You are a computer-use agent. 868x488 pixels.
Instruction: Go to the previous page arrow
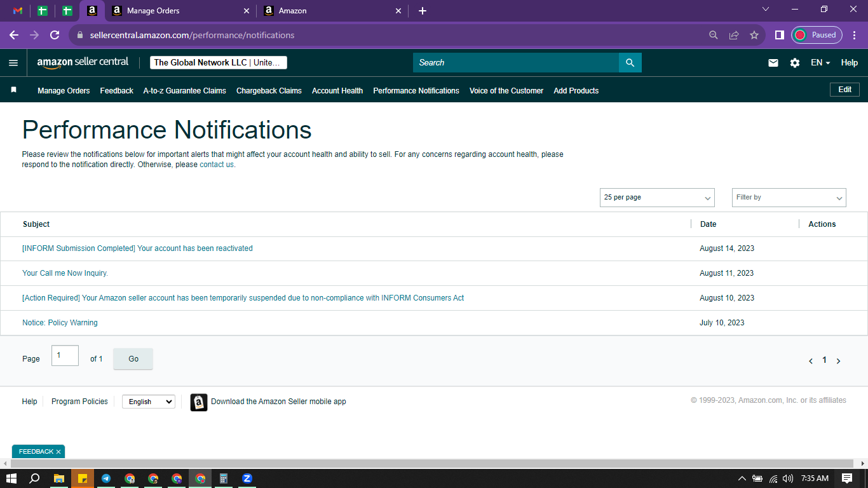pyautogui.click(x=811, y=361)
